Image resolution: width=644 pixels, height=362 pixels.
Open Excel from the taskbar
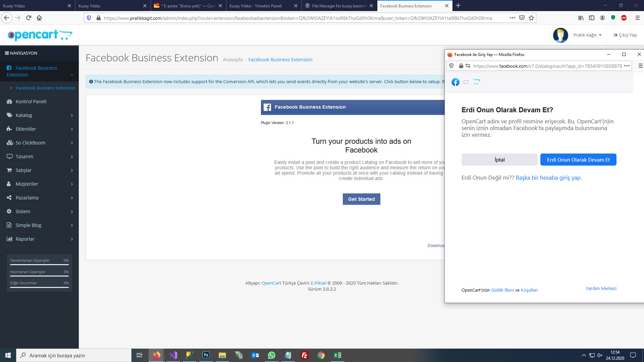click(337, 355)
